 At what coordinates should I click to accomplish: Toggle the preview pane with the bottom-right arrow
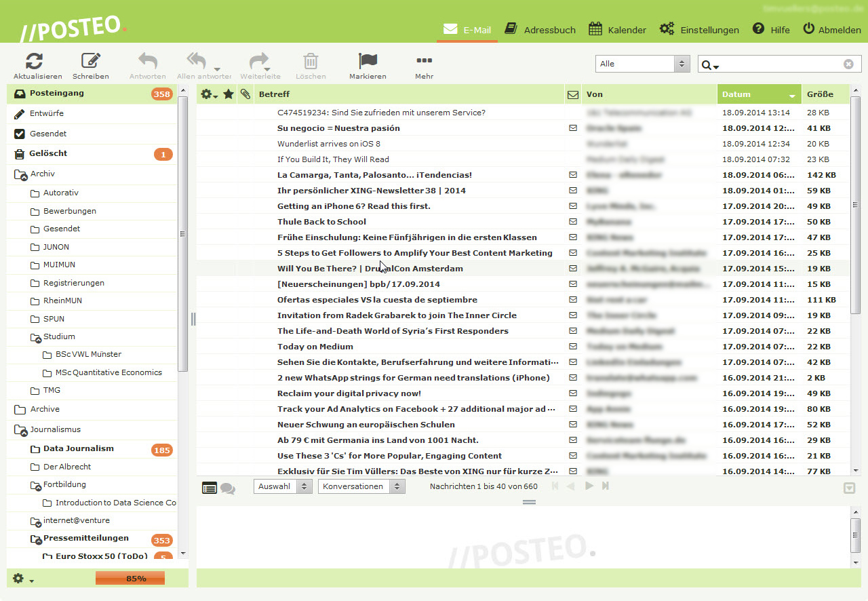[849, 487]
